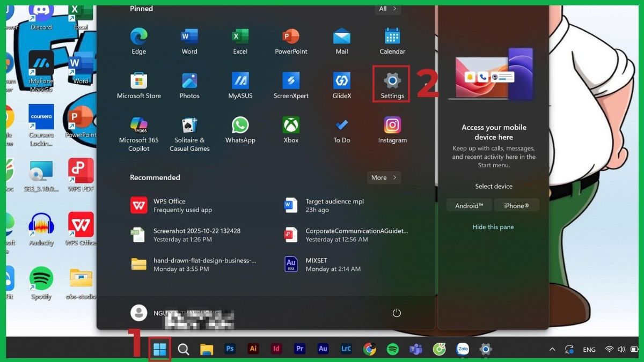Open the ENG language indicator

589,349
